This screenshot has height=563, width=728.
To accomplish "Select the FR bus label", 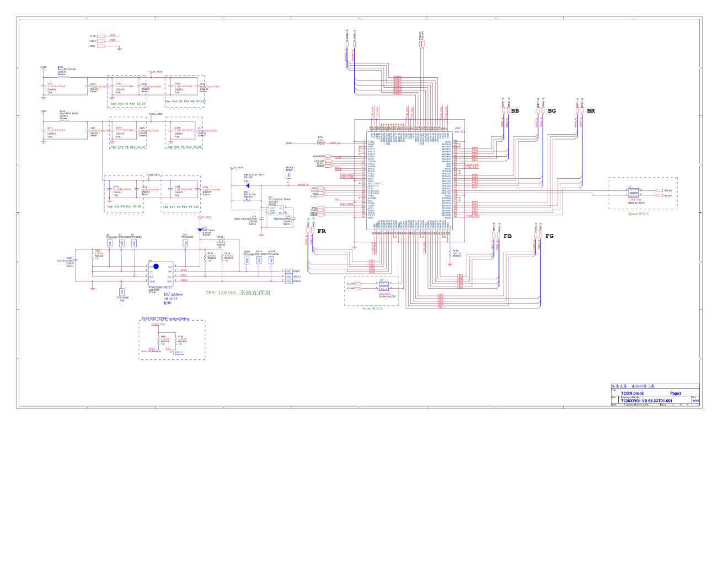I will (x=322, y=231).
